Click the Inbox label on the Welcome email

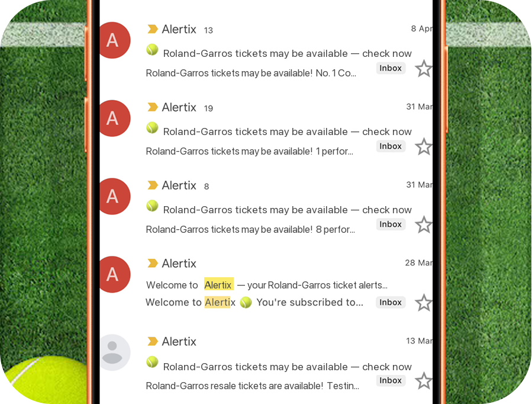[x=391, y=302]
